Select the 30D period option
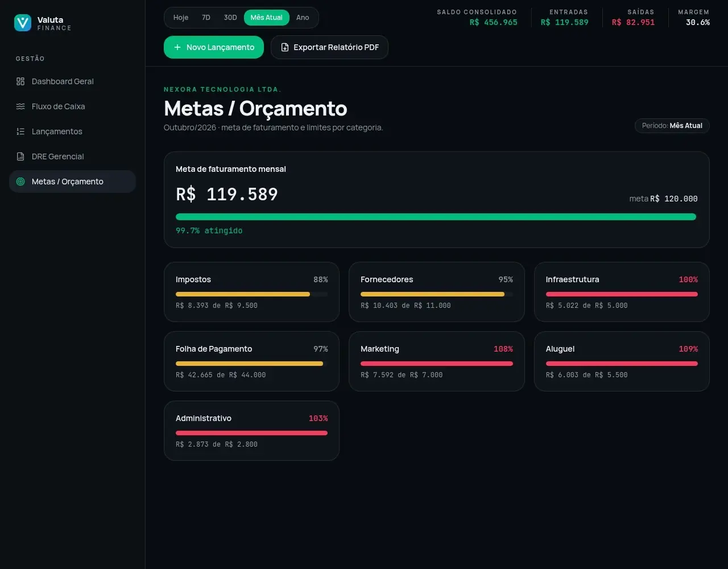Image resolution: width=728 pixels, height=569 pixels. pos(230,18)
